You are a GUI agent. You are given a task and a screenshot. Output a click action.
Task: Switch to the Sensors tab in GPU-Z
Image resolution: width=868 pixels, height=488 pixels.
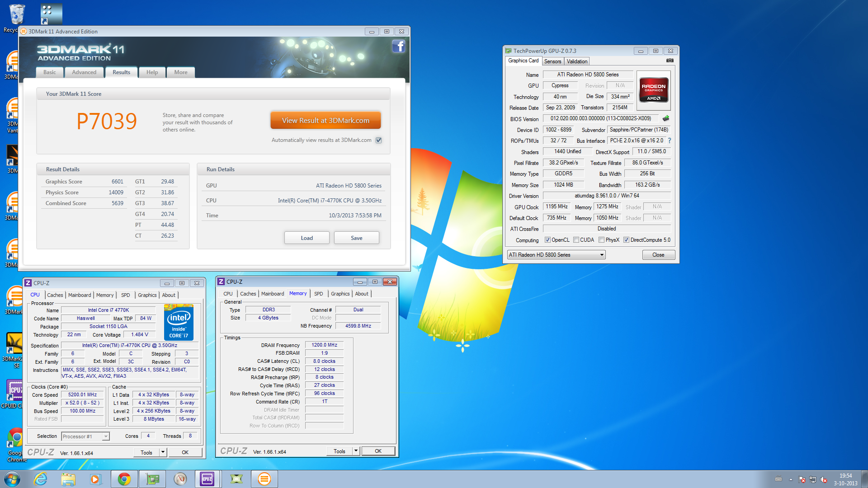(x=552, y=61)
